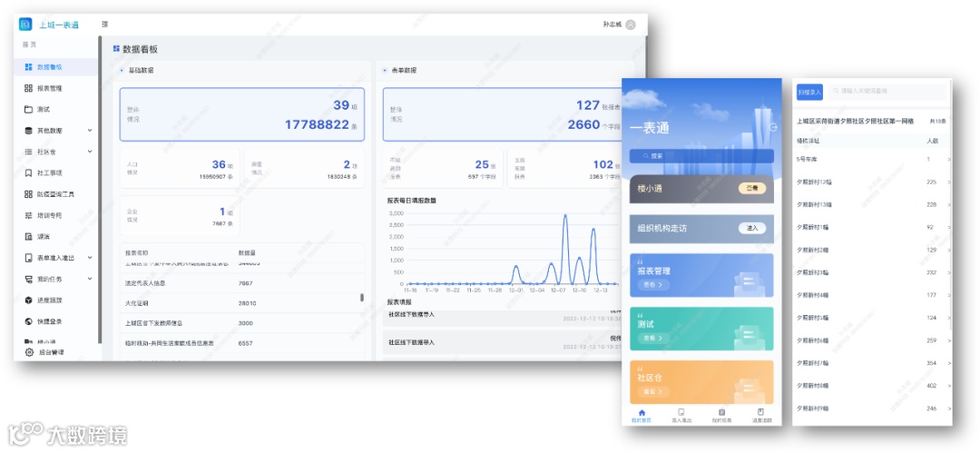Tap the 我的任务 icon in mobile tab bar
Viewport: 980px width, 453px height.
721,413
